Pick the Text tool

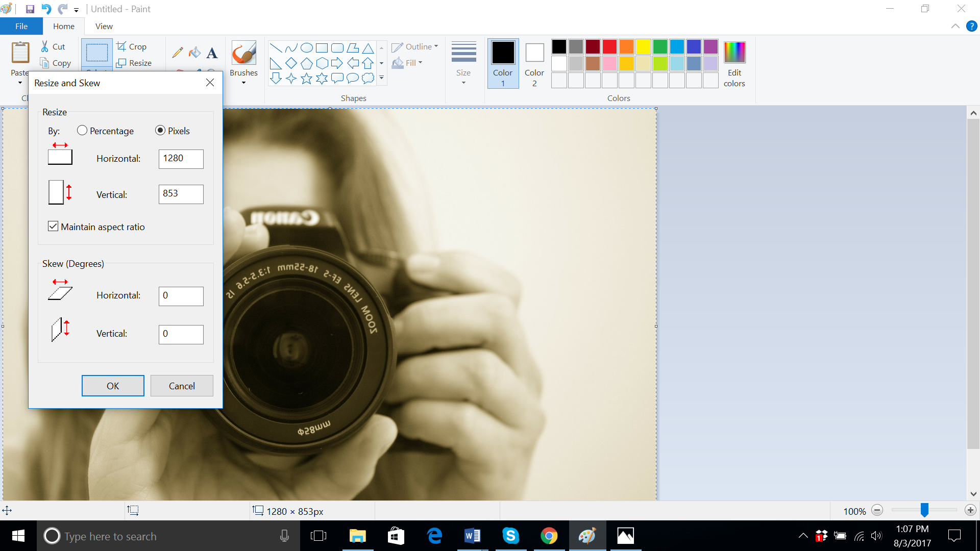coord(212,52)
